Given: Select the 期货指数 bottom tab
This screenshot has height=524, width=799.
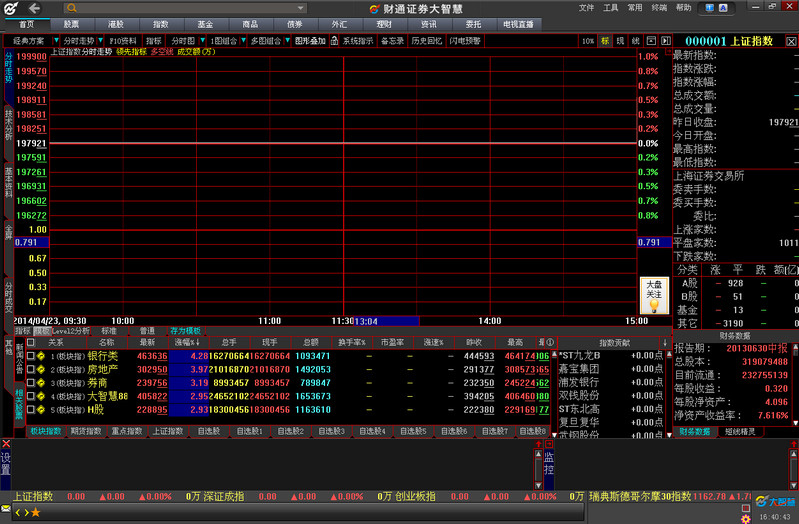Looking at the screenshot, I should tap(86, 431).
